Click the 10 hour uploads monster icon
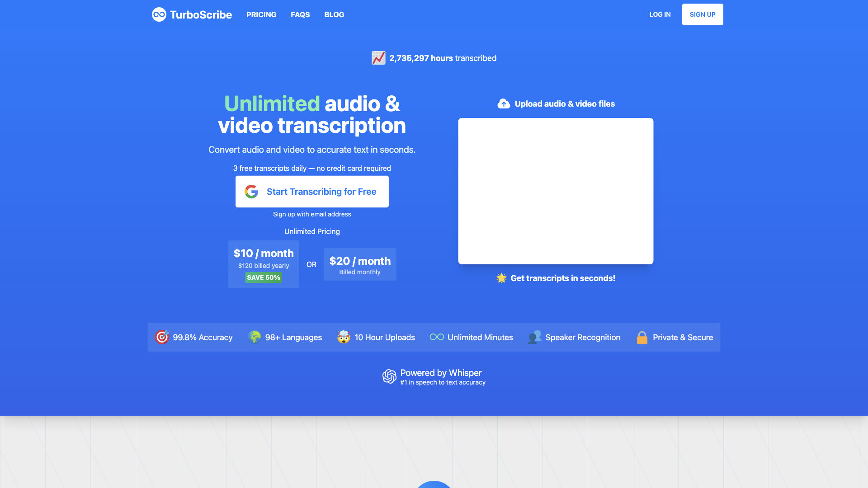 [344, 337]
